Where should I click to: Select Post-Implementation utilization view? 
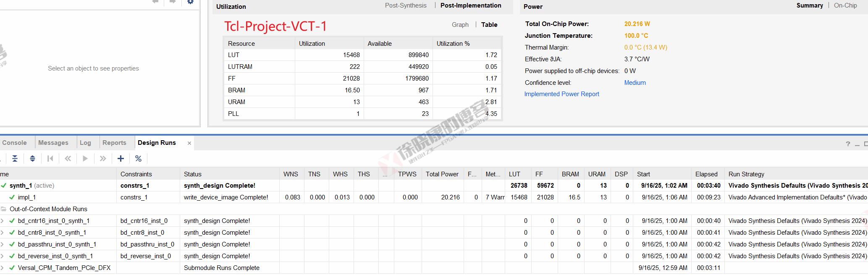coord(471,5)
